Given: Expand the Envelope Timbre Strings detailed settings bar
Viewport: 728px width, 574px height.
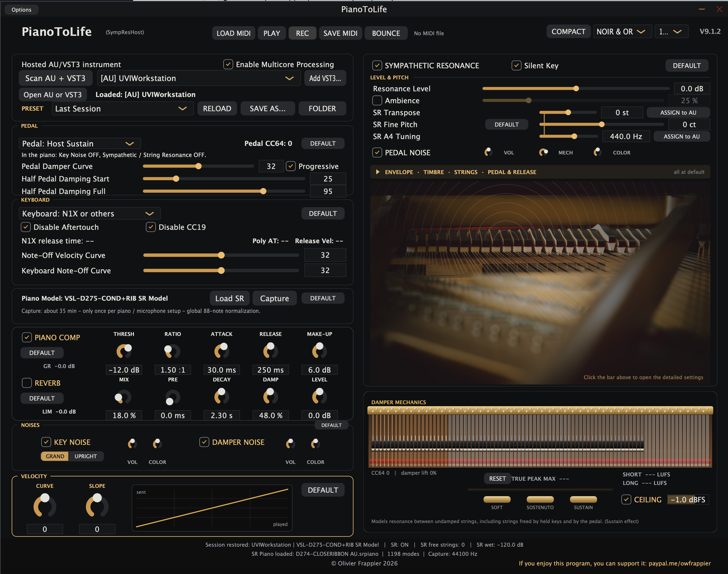Looking at the screenshot, I should [x=540, y=172].
